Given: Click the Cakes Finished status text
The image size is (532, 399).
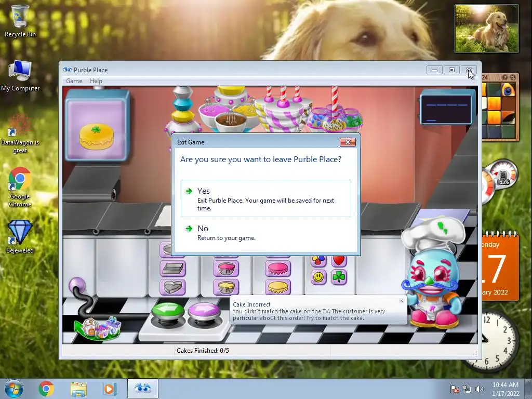Looking at the screenshot, I should tap(203, 351).
